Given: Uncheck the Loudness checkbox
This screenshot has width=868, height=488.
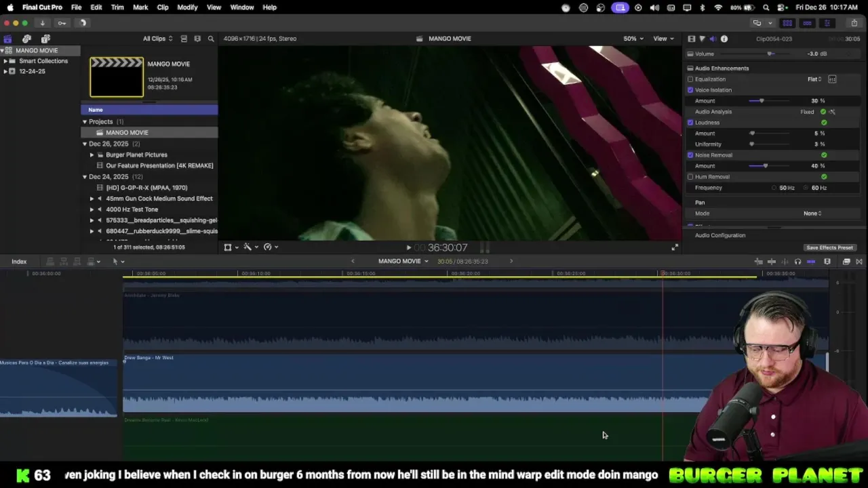Looking at the screenshot, I should pyautogui.click(x=690, y=123).
